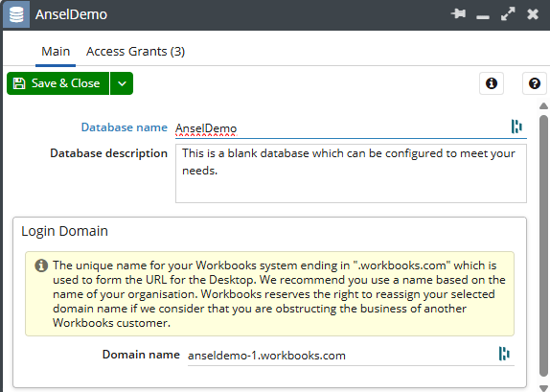Click the info icon in the yellow notice
This screenshot has height=392, width=550.
(x=41, y=265)
